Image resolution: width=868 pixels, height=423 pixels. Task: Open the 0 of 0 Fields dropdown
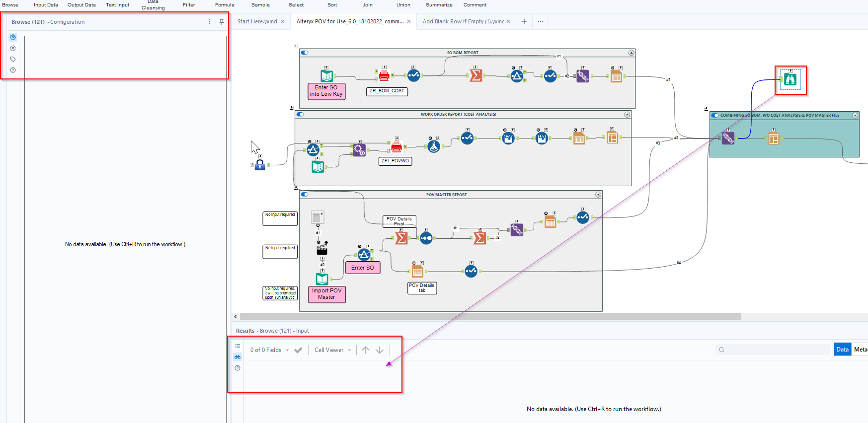269,350
